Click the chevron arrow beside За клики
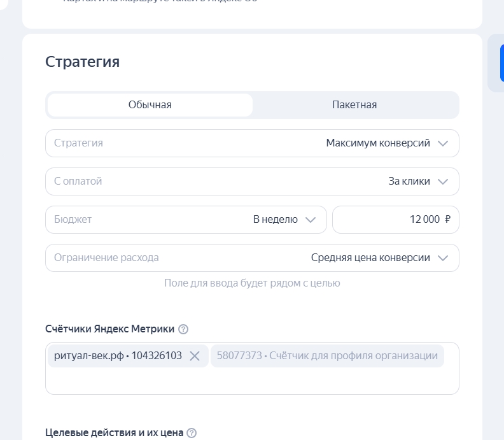The image size is (504, 440). click(444, 181)
